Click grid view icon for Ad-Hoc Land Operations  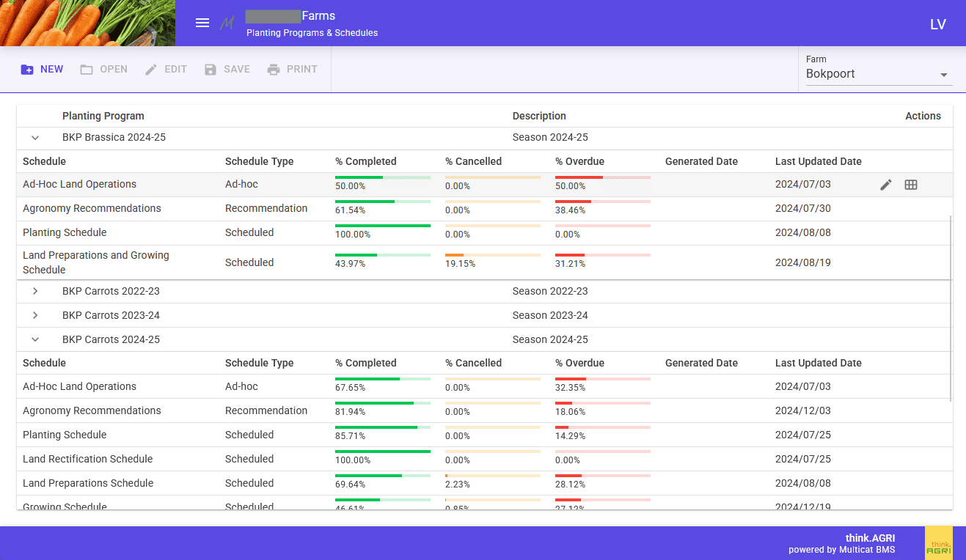click(x=911, y=185)
